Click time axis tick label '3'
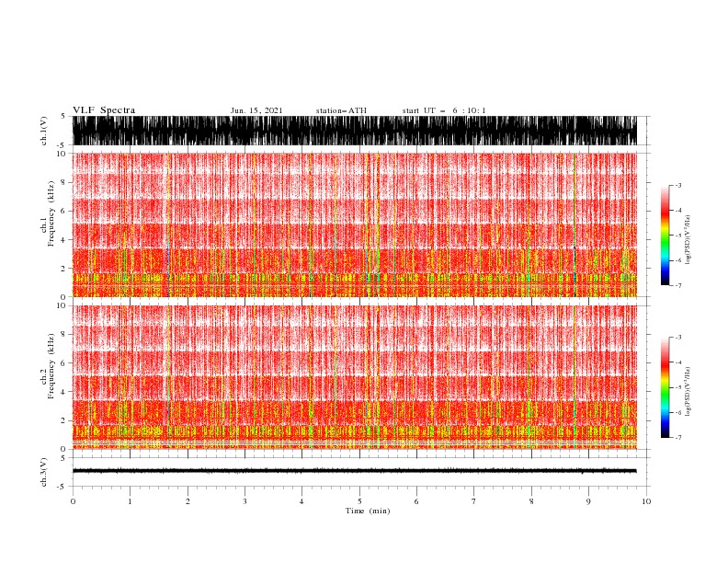Image resolution: width=728 pixels, height=563 pixels. point(245,501)
